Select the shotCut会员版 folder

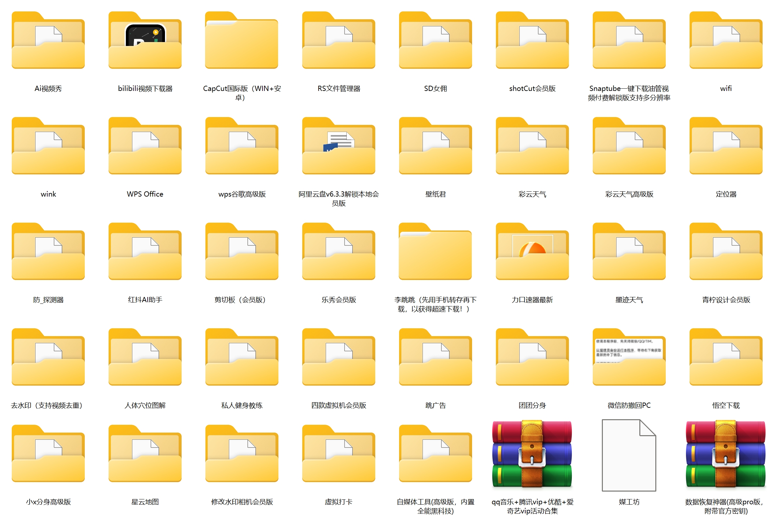pyautogui.click(x=532, y=41)
